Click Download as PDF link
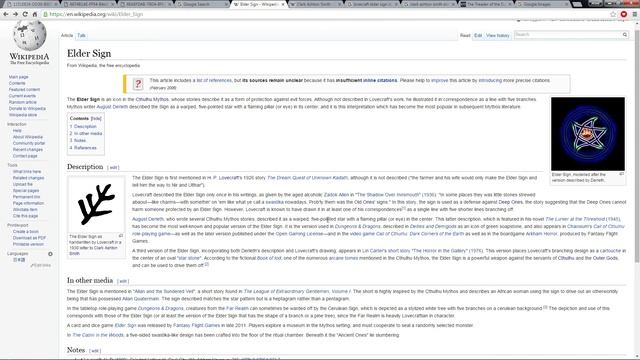The image size is (640, 360). click(x=29, y=238)
